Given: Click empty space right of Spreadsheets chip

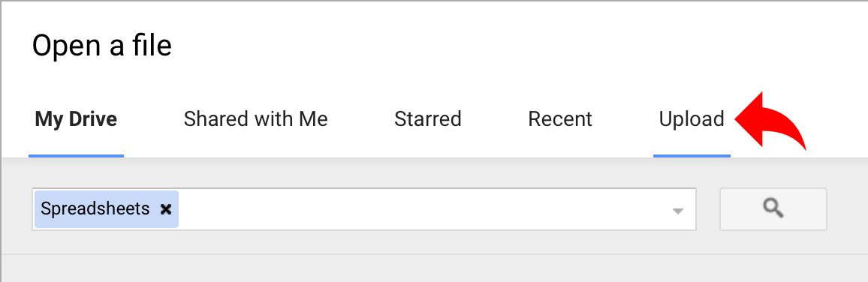Looking at the screenshot, I should pos(423,209).
